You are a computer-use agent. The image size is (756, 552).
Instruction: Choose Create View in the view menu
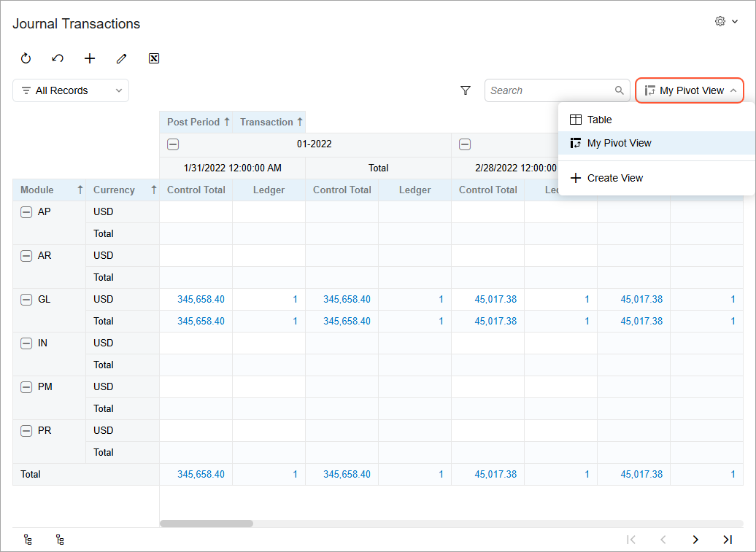point(614,178)
